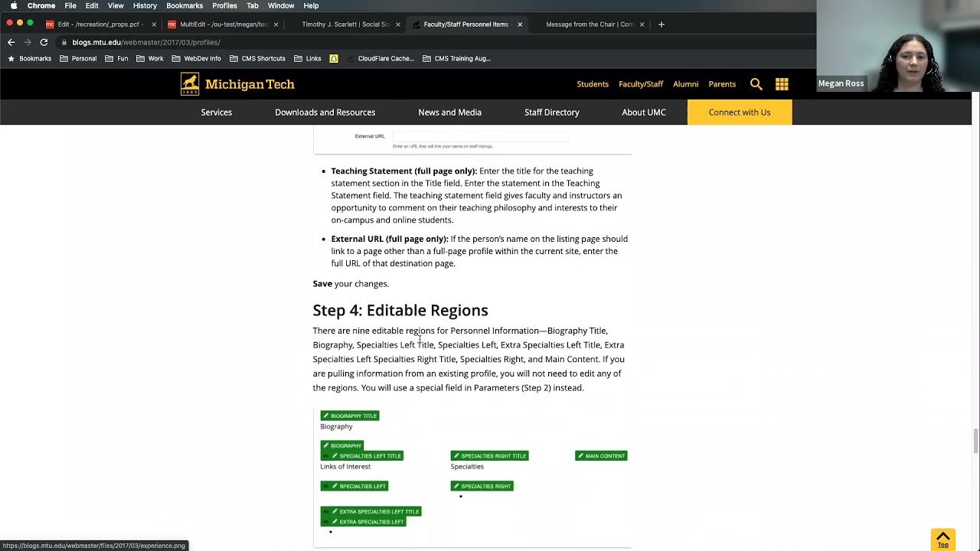
Task: Open Downloads and Resources menu
Action: coord(325,112)
